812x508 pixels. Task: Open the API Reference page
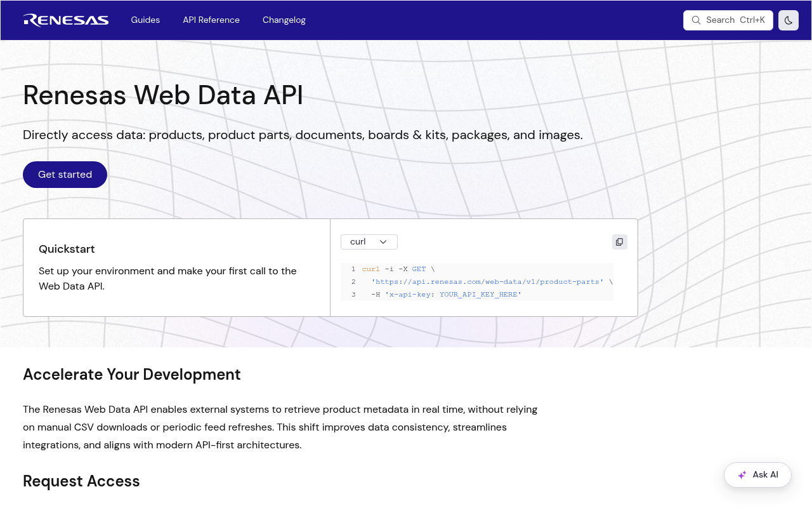[x=211, y=20]
